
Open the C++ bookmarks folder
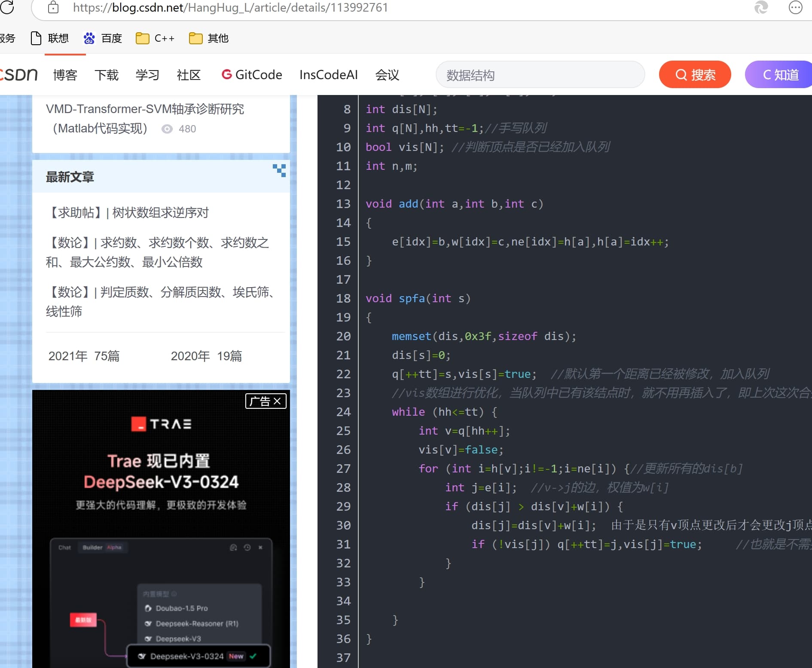pos(155,38)
